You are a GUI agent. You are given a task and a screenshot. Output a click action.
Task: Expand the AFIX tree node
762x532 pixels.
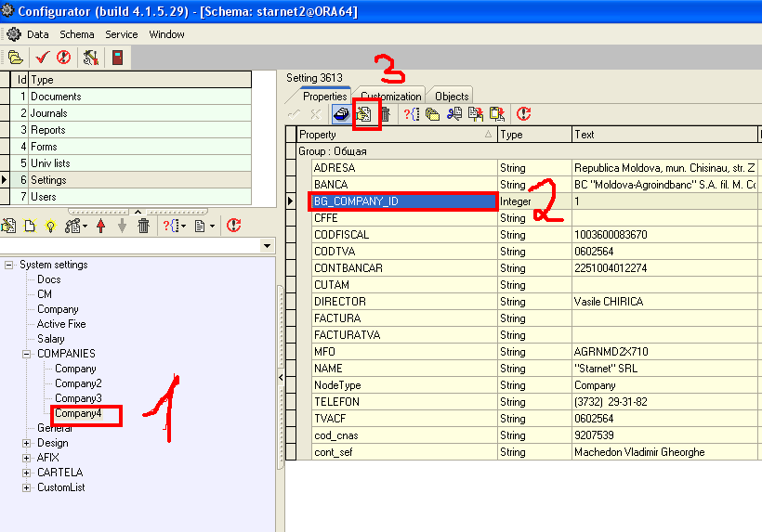coord(27,458)
